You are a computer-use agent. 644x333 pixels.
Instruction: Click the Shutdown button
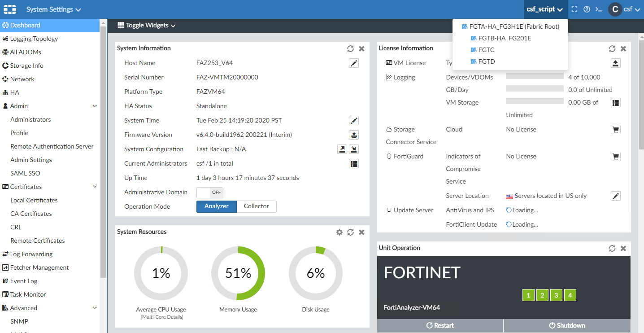point(567,326)
